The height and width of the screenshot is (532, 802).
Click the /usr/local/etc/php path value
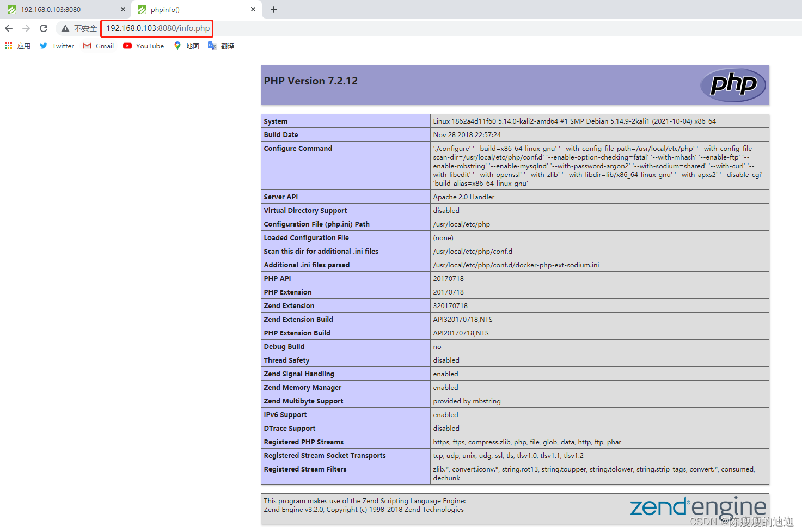462,224
